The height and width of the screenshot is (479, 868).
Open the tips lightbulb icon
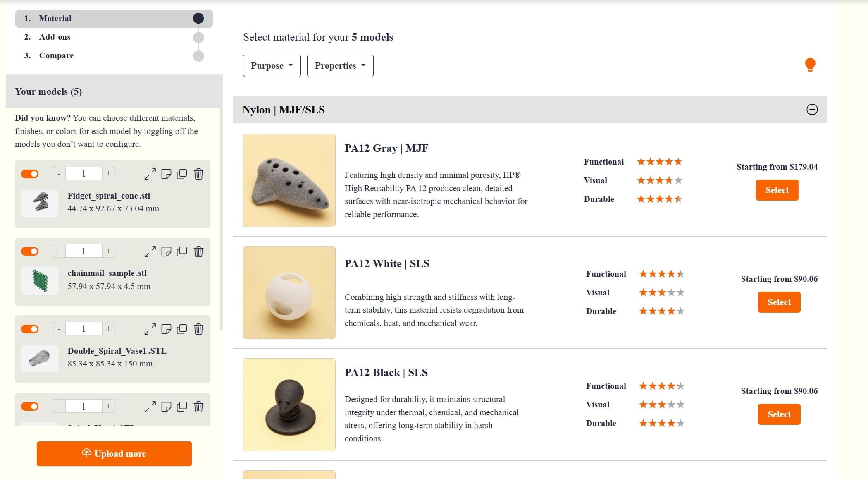[x=811, y=65]
